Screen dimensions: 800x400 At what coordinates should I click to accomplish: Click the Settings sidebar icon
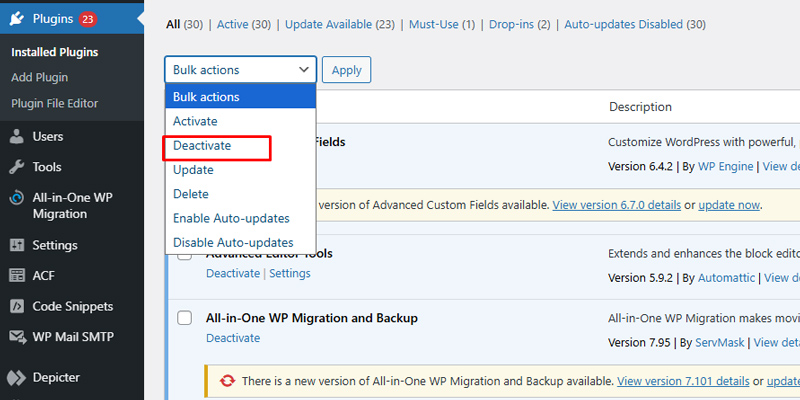pos(16,244)
